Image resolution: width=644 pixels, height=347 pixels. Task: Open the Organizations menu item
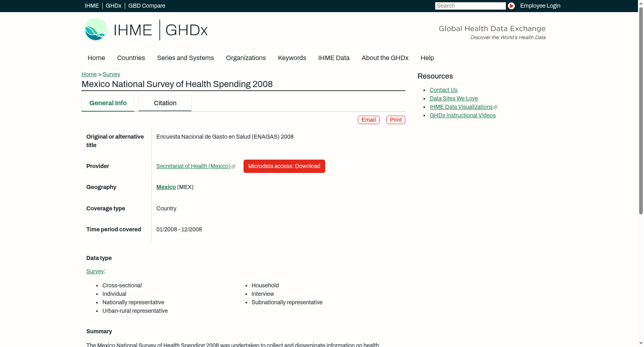[246, 58]
